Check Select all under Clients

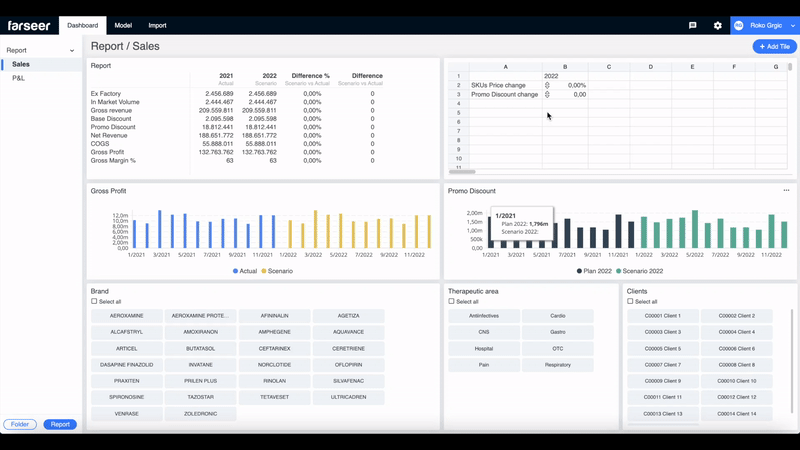(630, 301)
